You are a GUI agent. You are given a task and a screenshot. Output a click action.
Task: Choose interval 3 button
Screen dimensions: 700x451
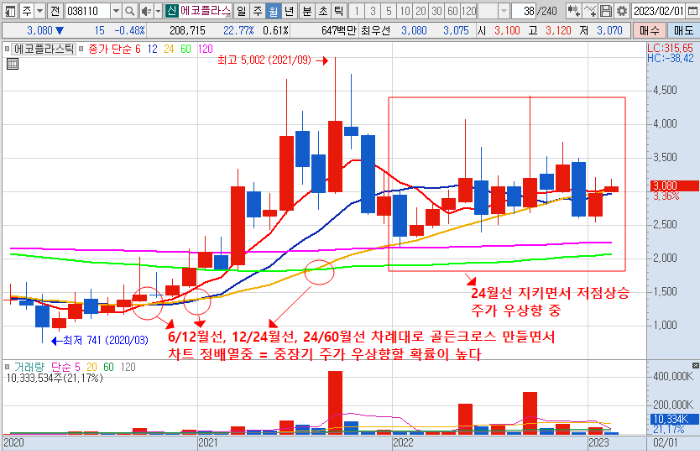pos(373,10)
